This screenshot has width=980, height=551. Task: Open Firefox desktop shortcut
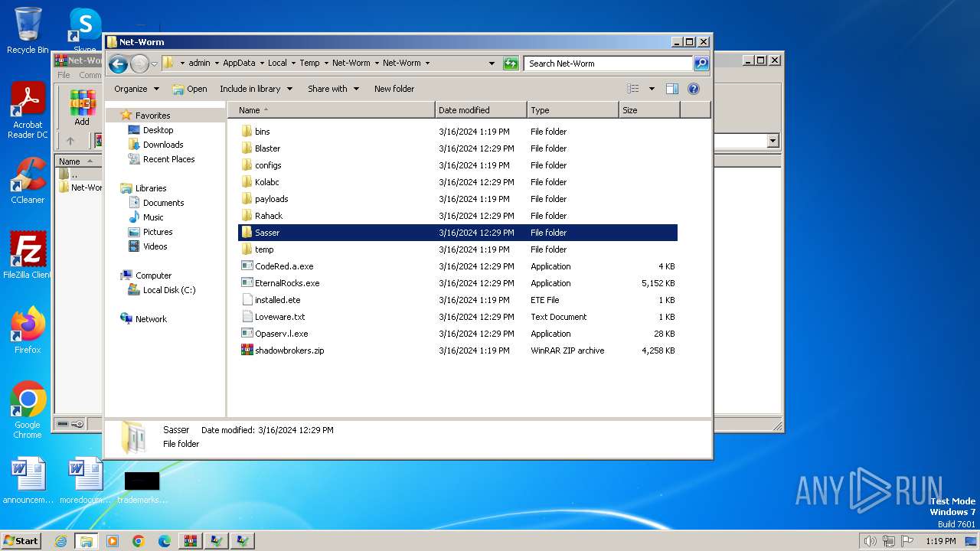(x=28, y=330)
